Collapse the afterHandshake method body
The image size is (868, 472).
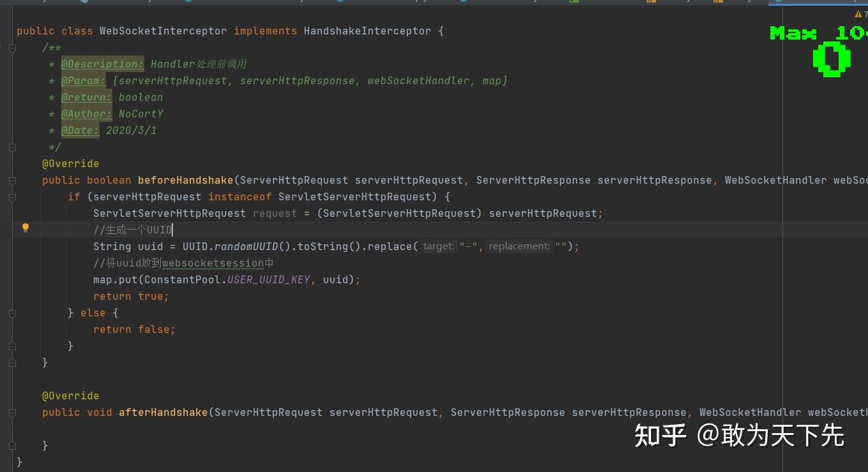point(12,413)
